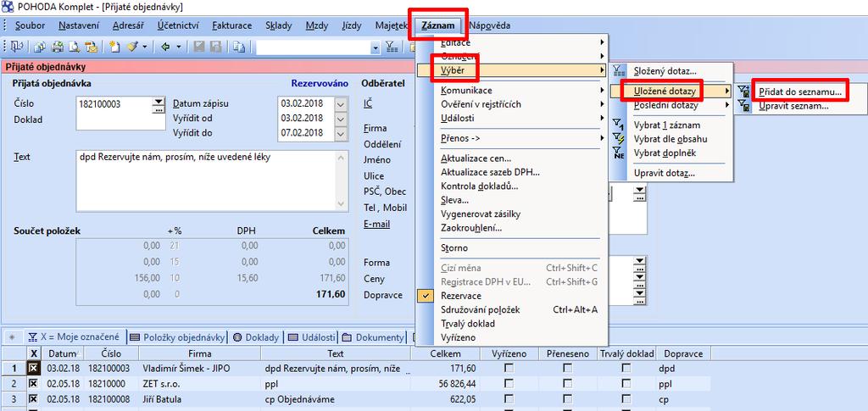Choose Přidat do seznamu...
Viewport: 868px width, 411px height.
click(800, 92)
